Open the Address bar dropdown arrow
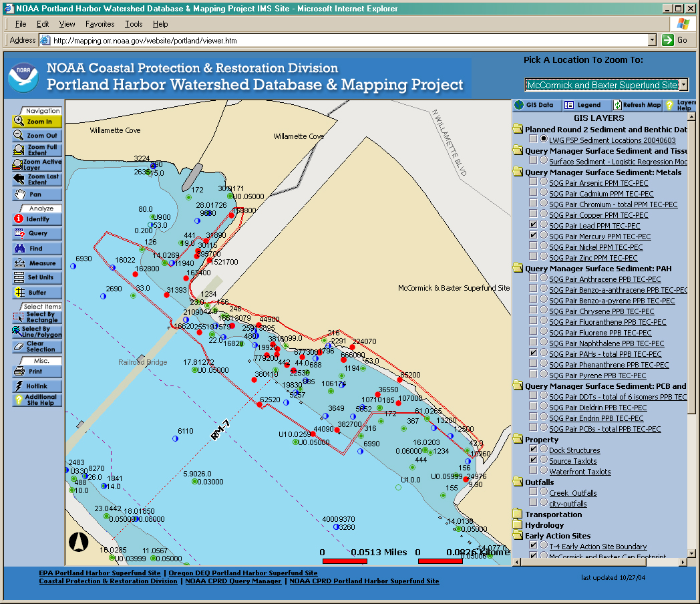Viewport: 700px width, 604px height. click(x=652, y=40)
